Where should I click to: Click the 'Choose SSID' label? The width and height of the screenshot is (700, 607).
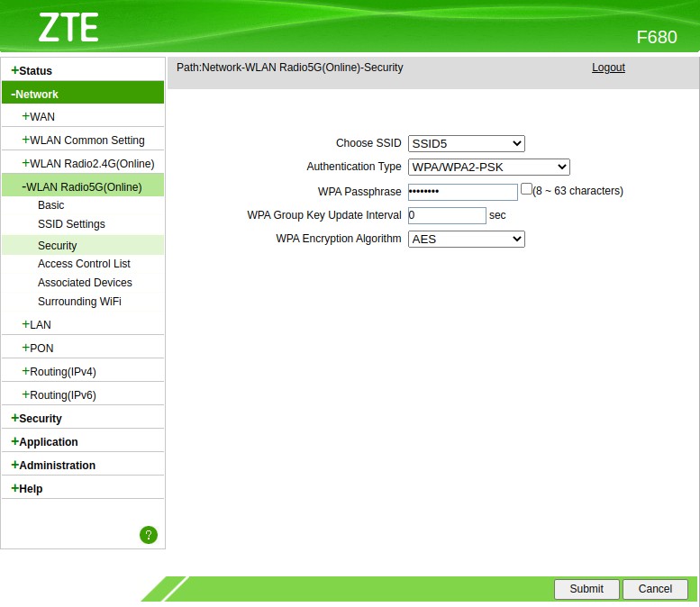point(368,143)
